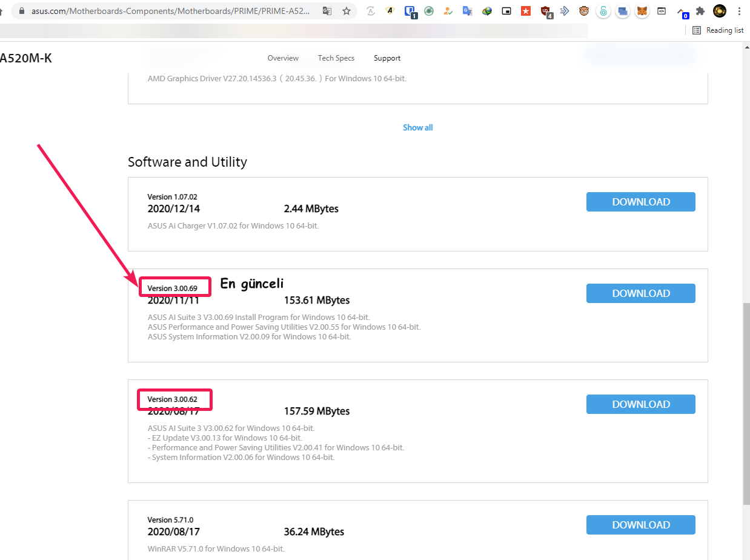Open the Chrome extensions puzzle menu

click(x=700, y=11)
